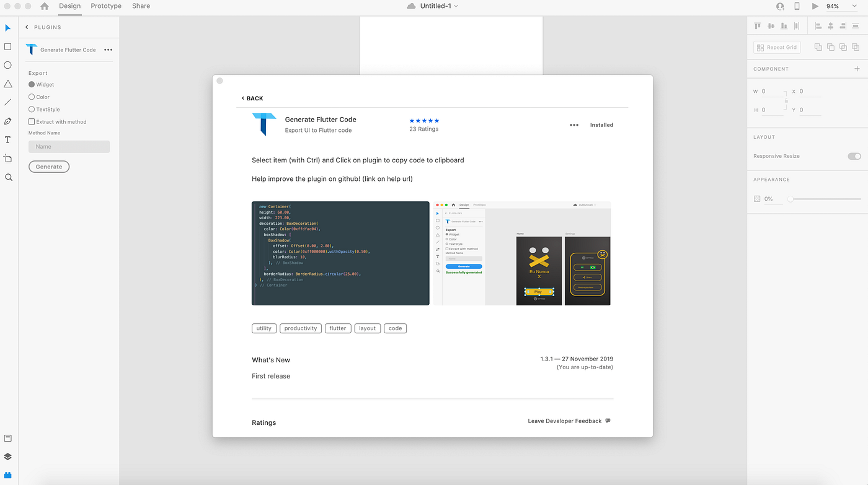Click Leave Developer Feedback link
868x485 pixels.
pyautogui.click(x=564, y=421)
